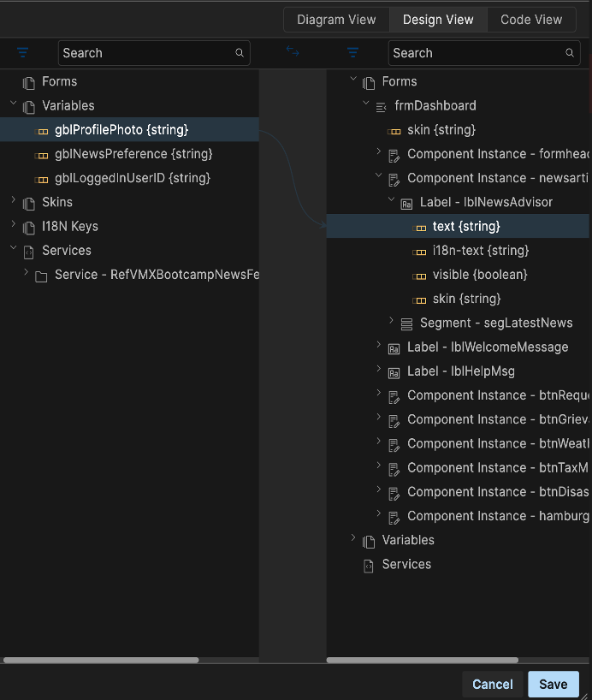Click the frmDashboard form icon
The image size is (592, 700).
click(382, 106)
